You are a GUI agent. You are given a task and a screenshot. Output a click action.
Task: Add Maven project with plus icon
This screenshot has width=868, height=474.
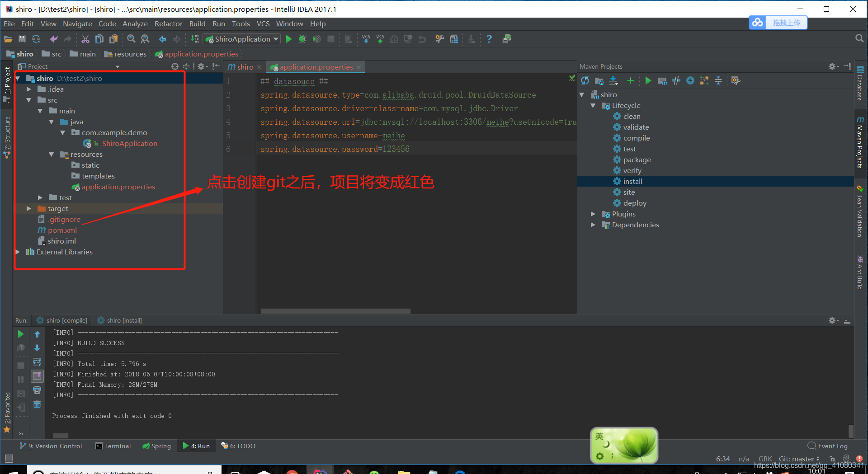click(x=631, y=81)
